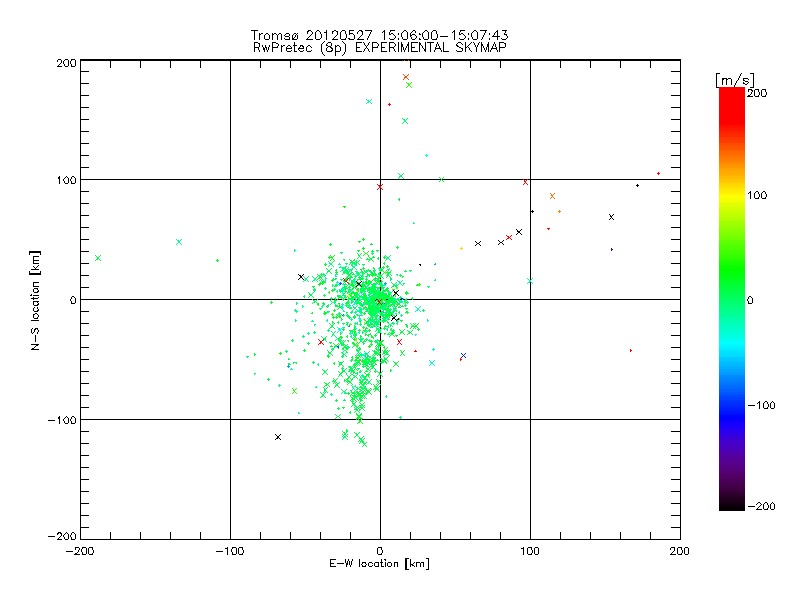This screenshot has width=800, height=600.
Task: Pick the E-W axis tick label 200
Action: 680,551
